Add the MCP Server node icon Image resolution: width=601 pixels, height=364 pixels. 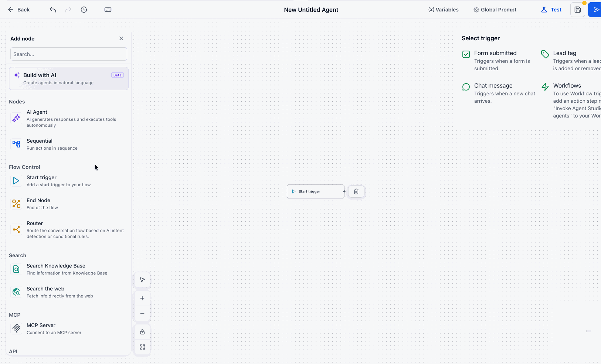click(x=16, y=328)
